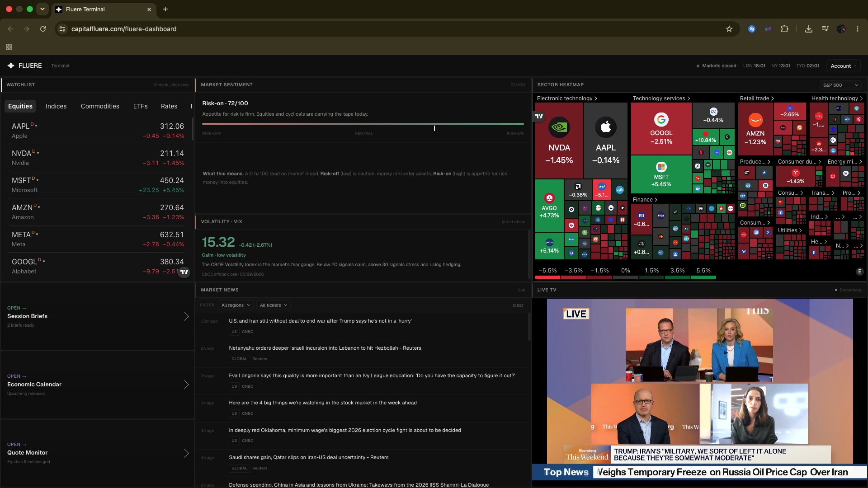The width and height of the screenshot is (868, 488).
Task: Click the Tesla tile showing −1.43%
Action: pos(796,176)
